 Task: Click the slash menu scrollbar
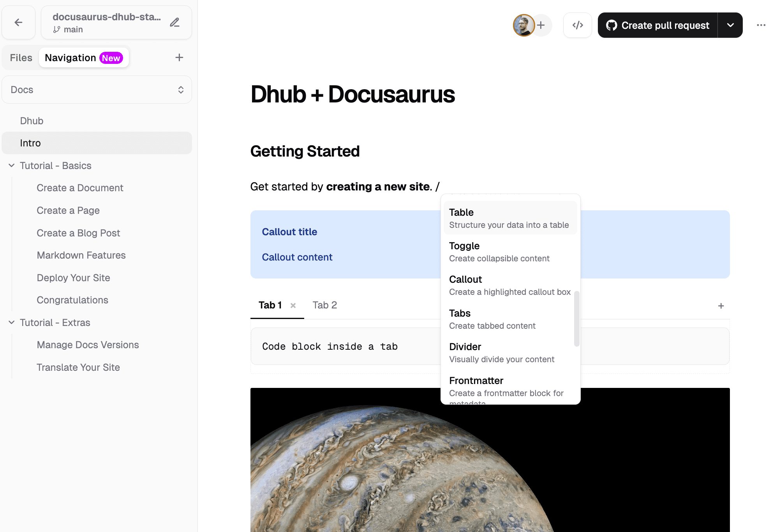tap(577, 319)
